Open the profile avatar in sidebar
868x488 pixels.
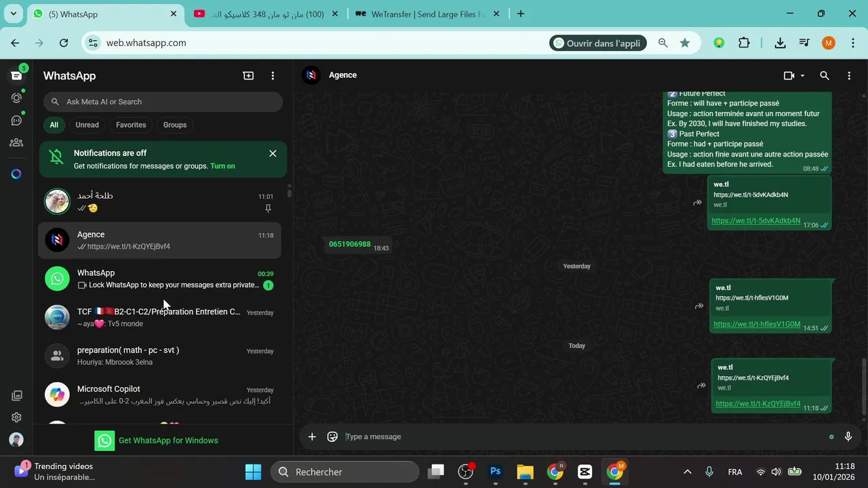point(16,440)
